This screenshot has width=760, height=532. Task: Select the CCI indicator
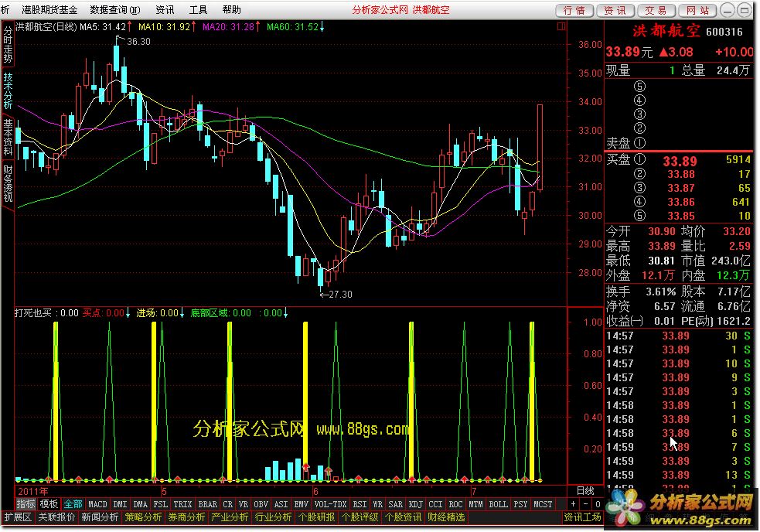pyautogui.click(x=436, y=504)
